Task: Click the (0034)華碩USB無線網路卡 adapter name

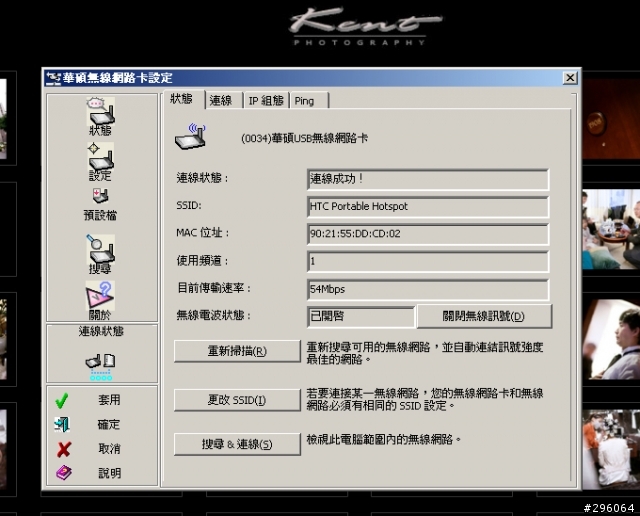Action: coord(304,138)
